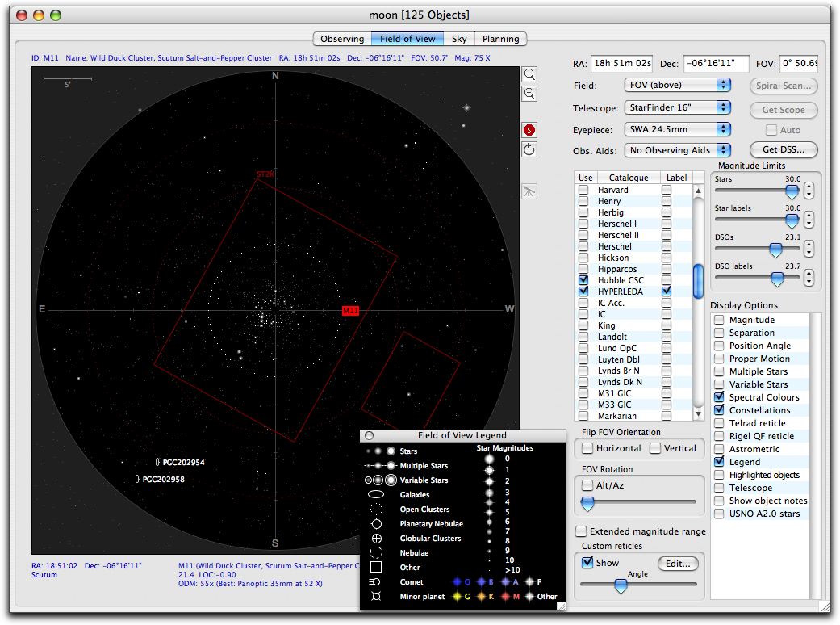Enable the Telrad reticle display option
This screenshot has height=625, width=840.
(x=719, y=423)
